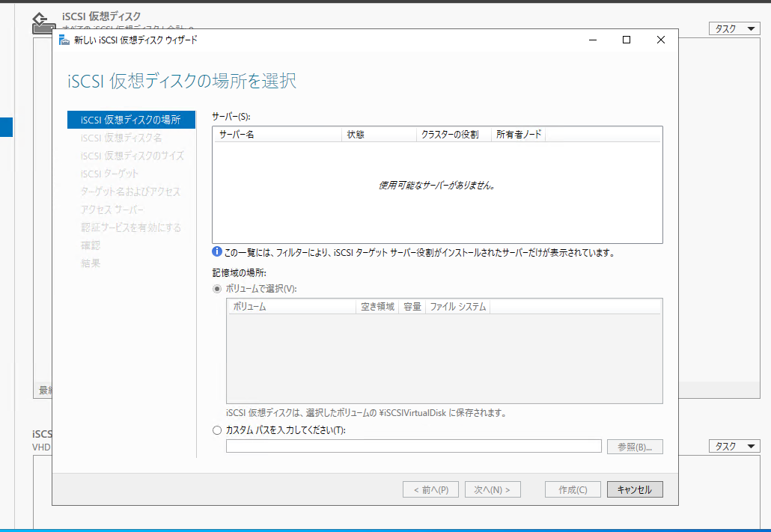
Task: Click the iSCSI virtual disk header icon
Action: pyautogui.click(x=43, y=23)
